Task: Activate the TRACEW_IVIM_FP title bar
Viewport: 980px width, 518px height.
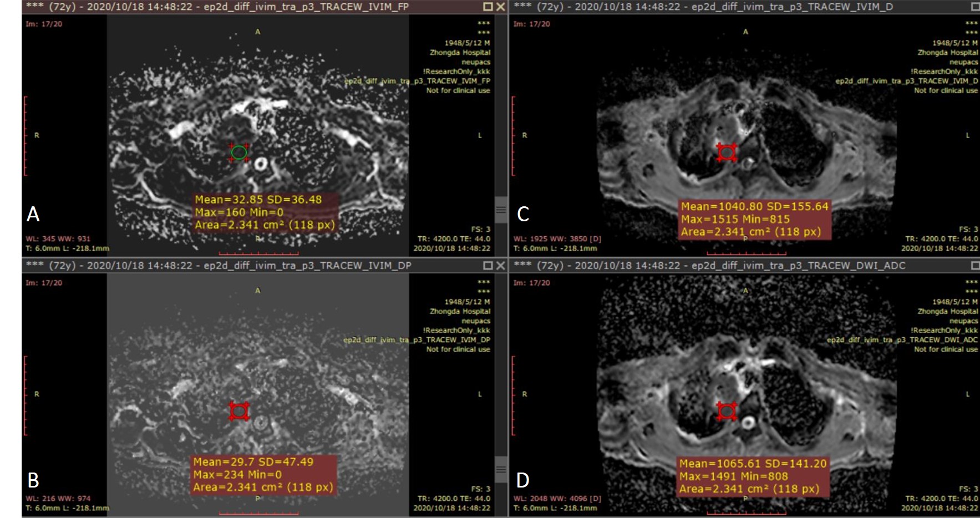Action: tap(250, 7)
